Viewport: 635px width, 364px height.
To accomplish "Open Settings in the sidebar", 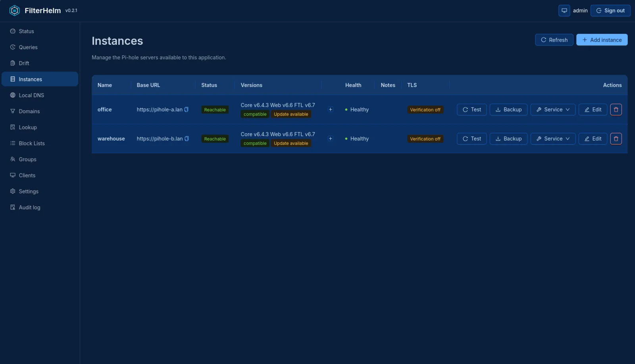I will pos(40,191).
